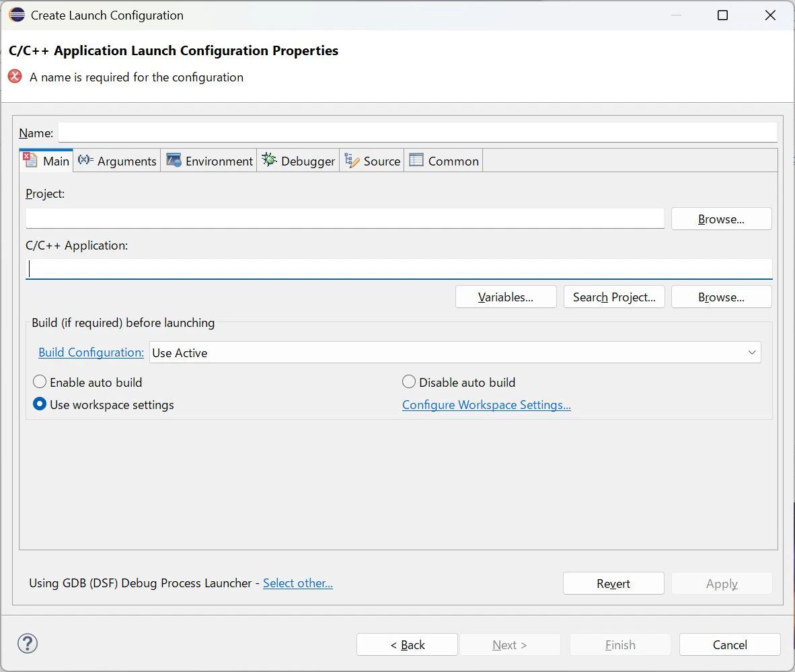Focus the C/C++ Application input field
Screen dimensions: 795x672
point(399,269)
